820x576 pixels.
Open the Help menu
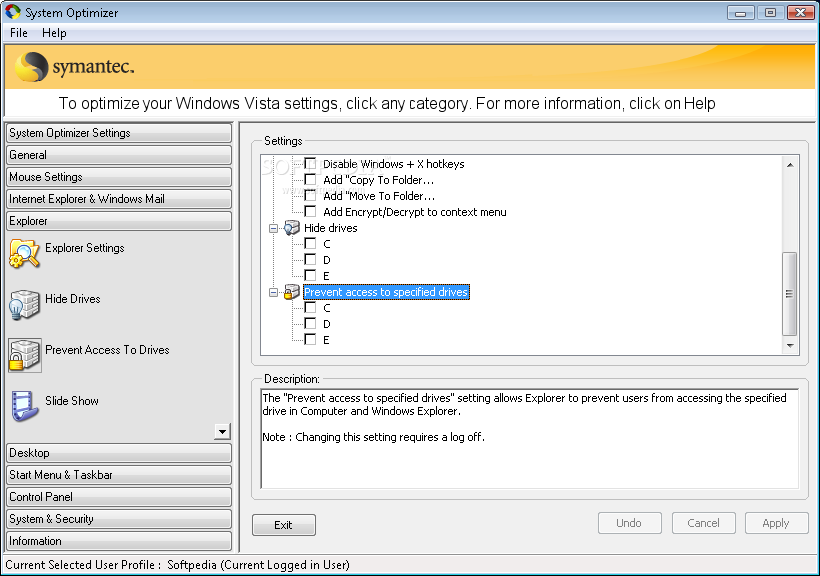54,33
